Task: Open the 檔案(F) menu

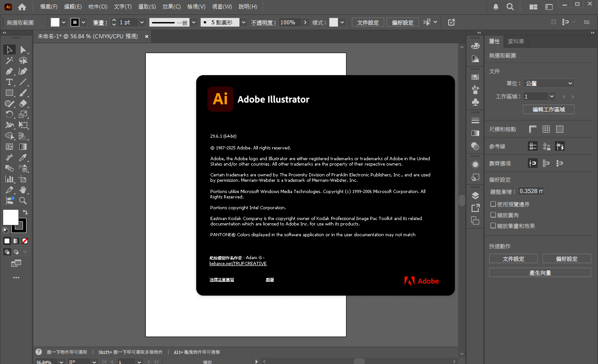Action: point(49,7)
